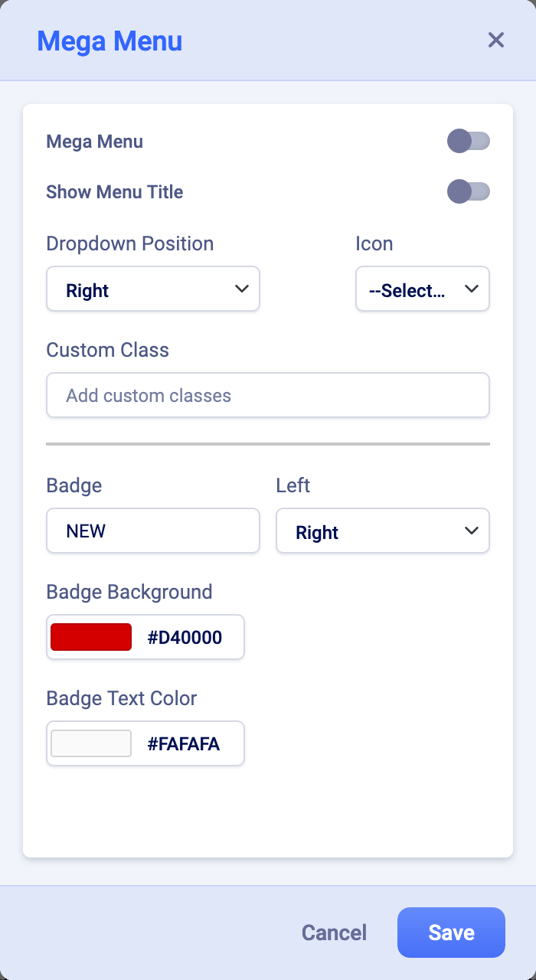This screenshot has height=980, width=536.
Task: Turn on the Show Menu Title switch
Action: [x=469, y=192]
